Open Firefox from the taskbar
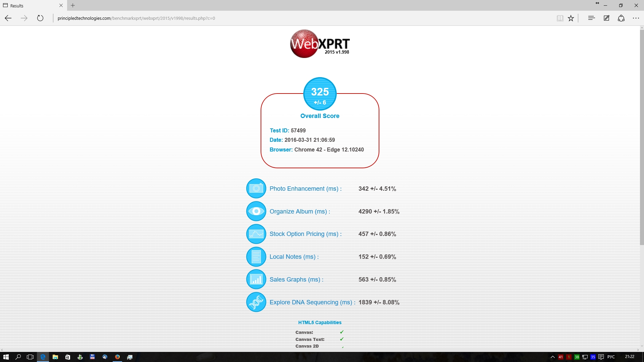The height and width of the screenshot is (362, 644). [x=117, y=357]
